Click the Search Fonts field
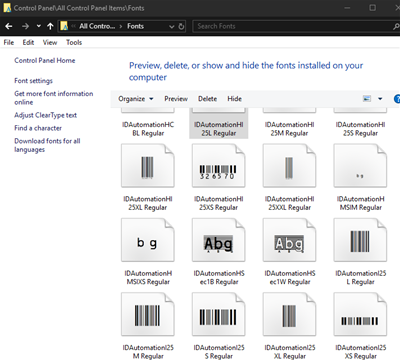Screen dimensions: 400x360 [x=292, y=26]
